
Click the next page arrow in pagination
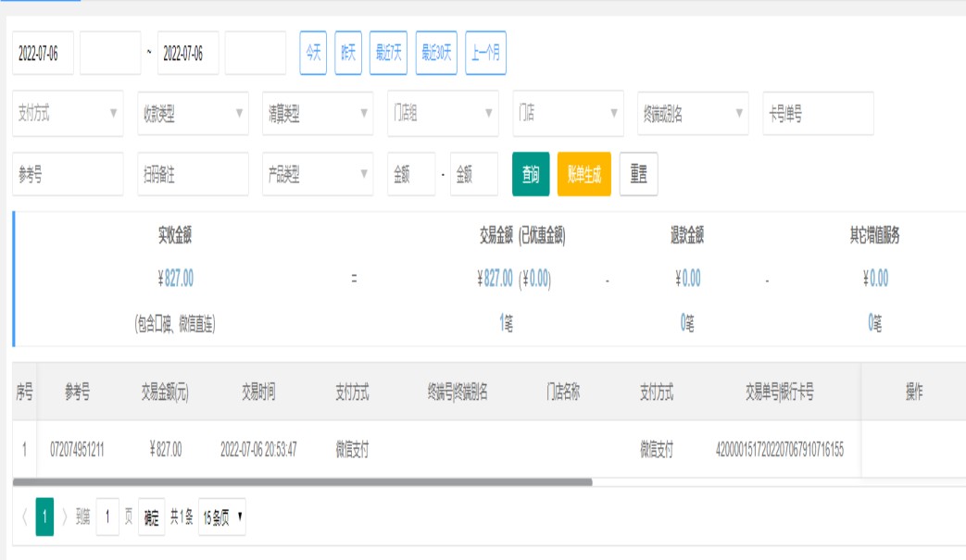(65, 517)
